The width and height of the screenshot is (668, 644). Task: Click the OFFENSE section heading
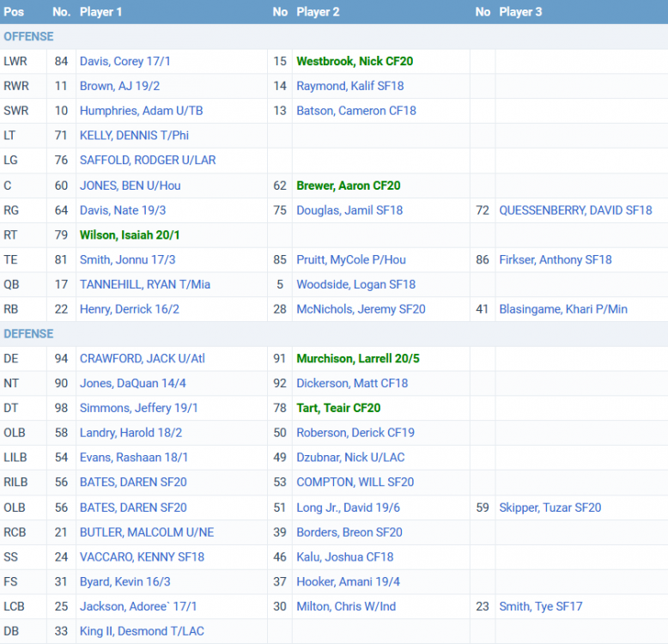click(28, 37)
